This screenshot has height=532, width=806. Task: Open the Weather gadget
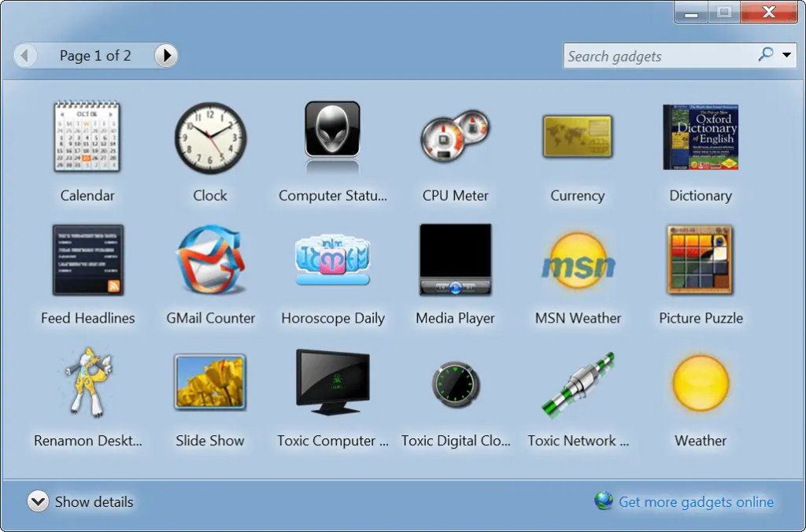click(x=700, y=382)
